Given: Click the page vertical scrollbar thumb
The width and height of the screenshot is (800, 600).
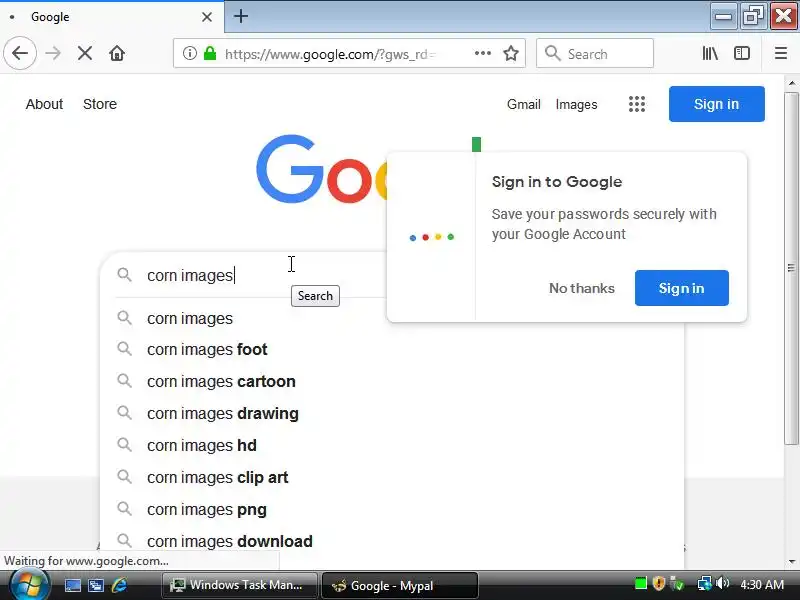Looking at the screenshot, I should point(791,268).
